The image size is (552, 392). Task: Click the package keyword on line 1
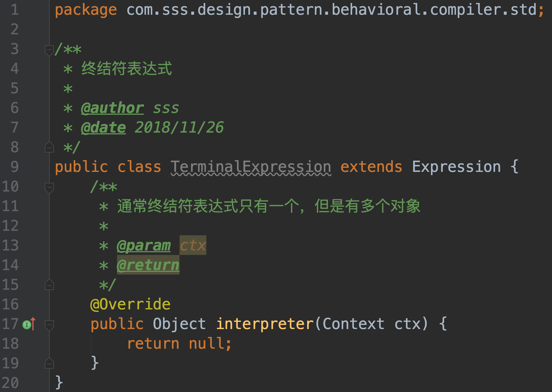click(x=86, y=10)
